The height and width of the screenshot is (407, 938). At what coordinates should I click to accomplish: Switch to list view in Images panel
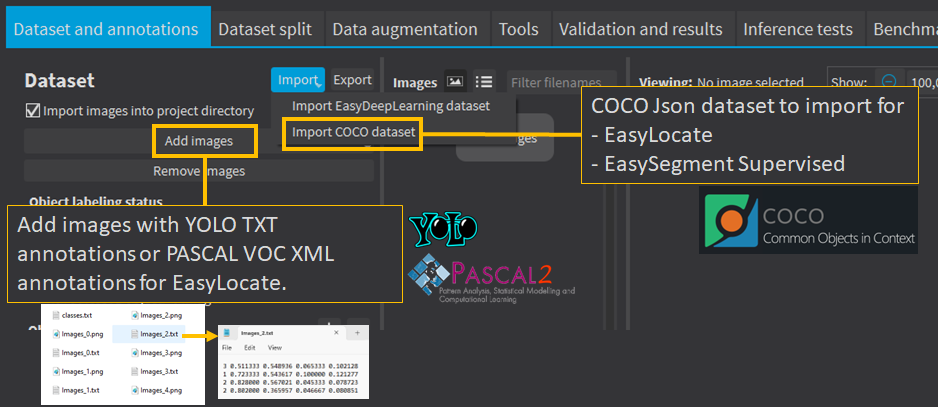point(484,81)
